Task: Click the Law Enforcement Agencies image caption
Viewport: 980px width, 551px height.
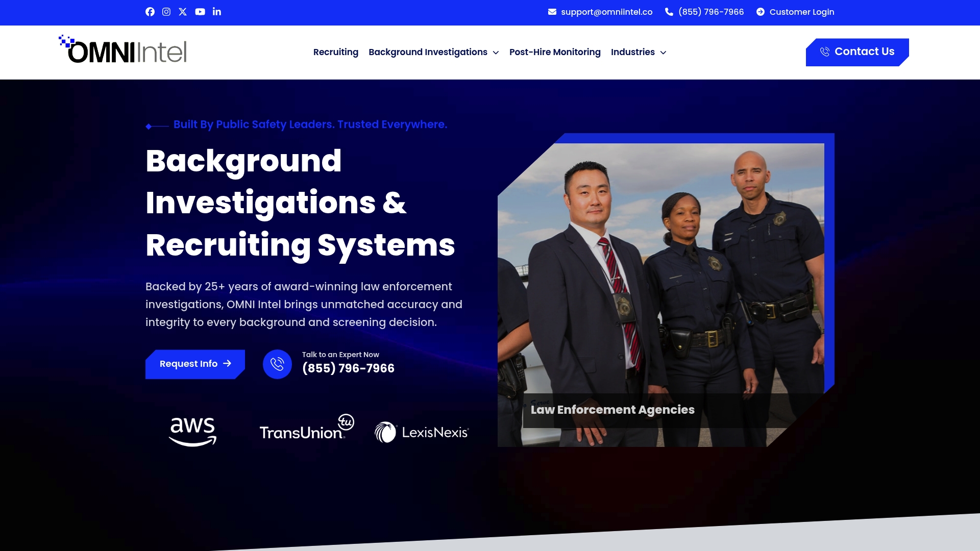Action: (x=612, y=410)
